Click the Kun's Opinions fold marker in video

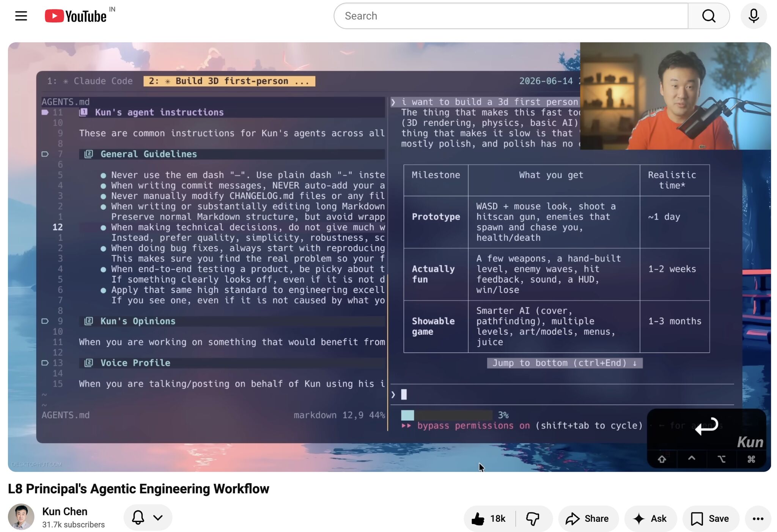[x=45, y=321]
